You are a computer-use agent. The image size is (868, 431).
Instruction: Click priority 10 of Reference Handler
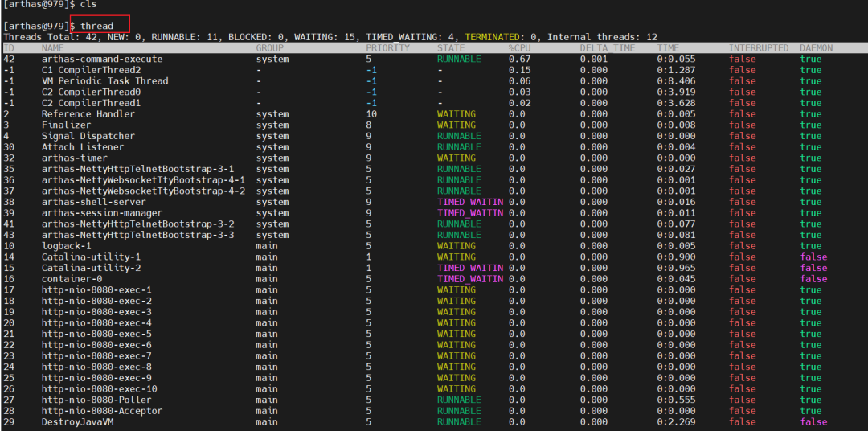371,114
